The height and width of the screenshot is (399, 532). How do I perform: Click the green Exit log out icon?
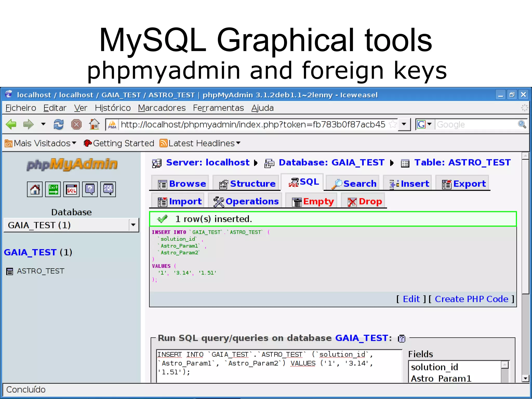pos(53,189)
